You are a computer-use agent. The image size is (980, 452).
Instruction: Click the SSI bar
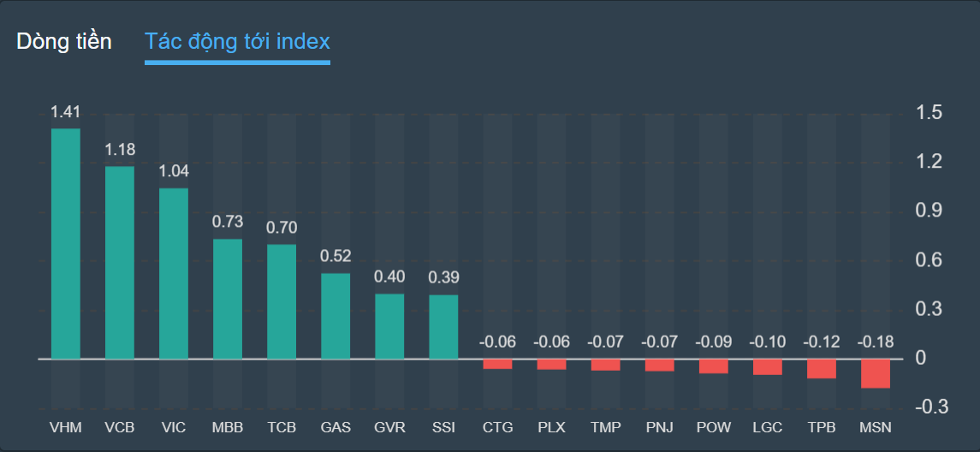pos(443,327)
